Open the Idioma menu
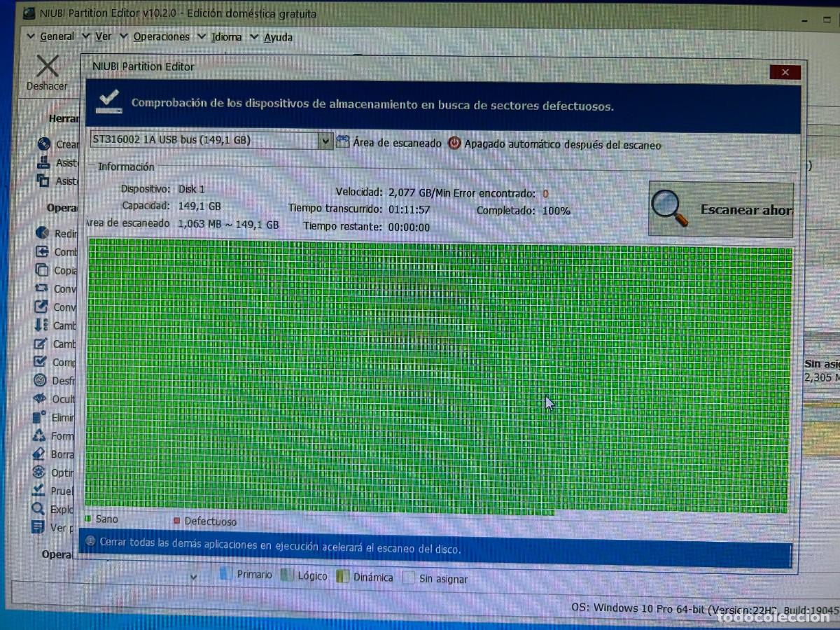Viewport: 840px width, 630px height. click(x=226, y=37)
